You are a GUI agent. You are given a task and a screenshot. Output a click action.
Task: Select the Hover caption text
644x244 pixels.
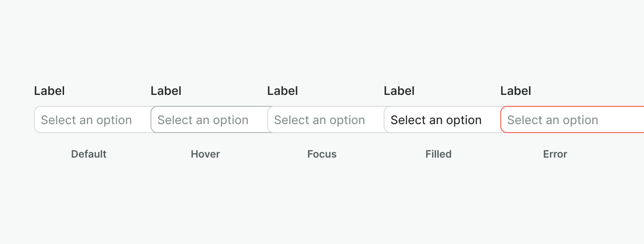point(205,154)
